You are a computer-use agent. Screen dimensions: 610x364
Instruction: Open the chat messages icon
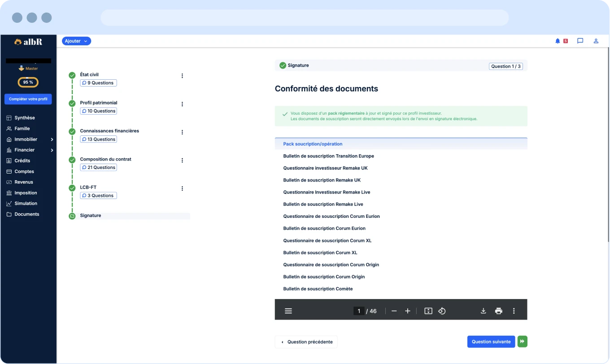click(x=580, y=41)
